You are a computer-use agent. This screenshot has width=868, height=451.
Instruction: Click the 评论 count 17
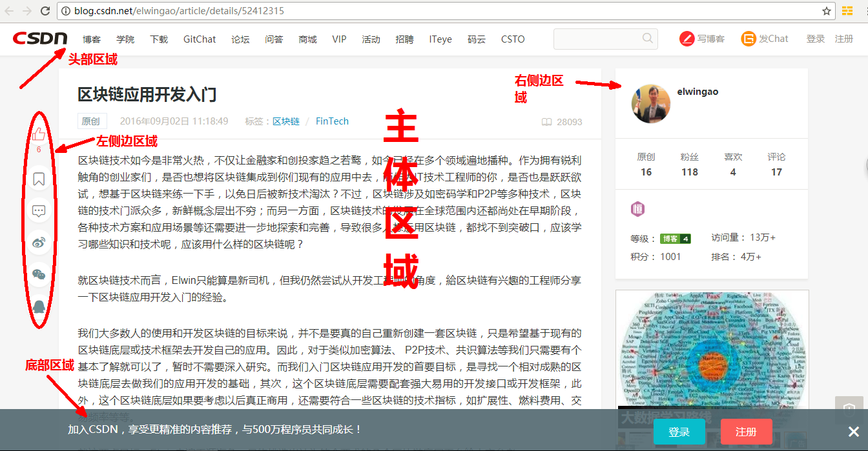click(x=776, y=172)
